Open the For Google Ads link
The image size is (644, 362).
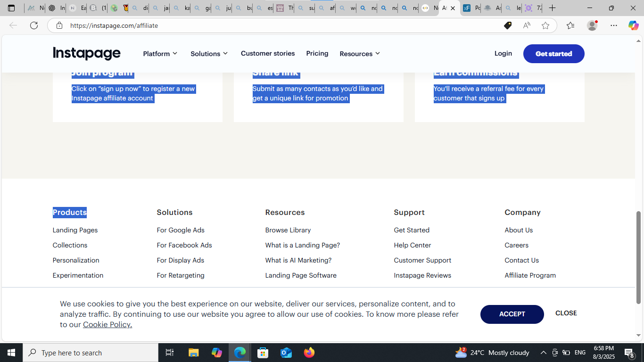pos(181,230)
